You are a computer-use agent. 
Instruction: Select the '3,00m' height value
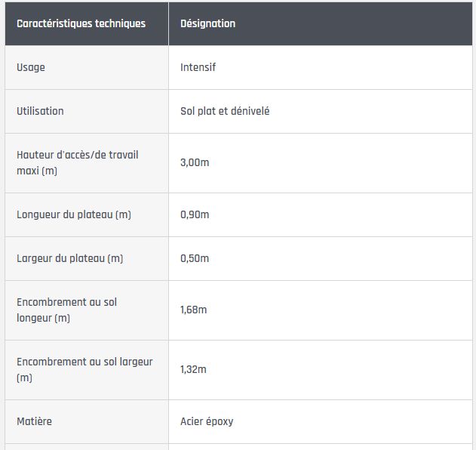[195, 162]
